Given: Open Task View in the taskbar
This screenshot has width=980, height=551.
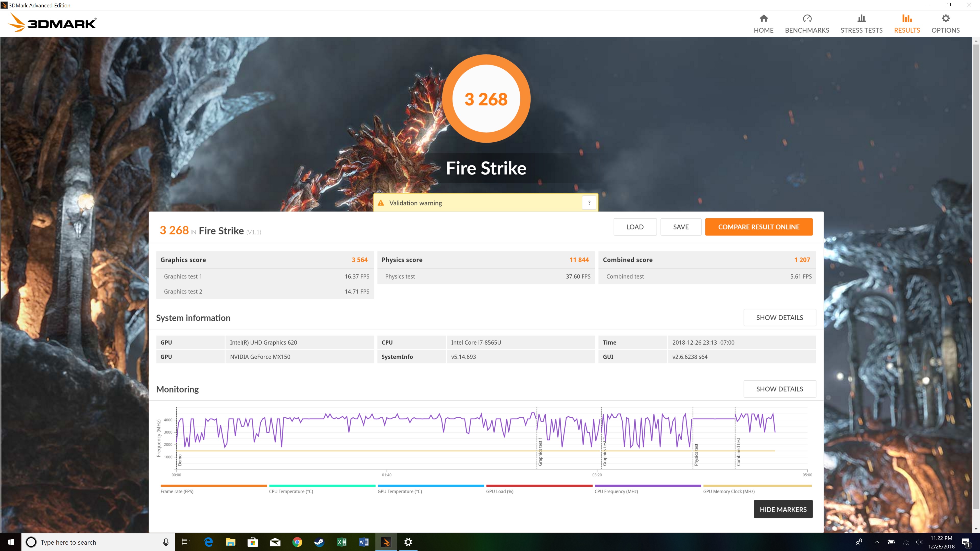Looking at the screenshot, I should click(x=186, y=542).
